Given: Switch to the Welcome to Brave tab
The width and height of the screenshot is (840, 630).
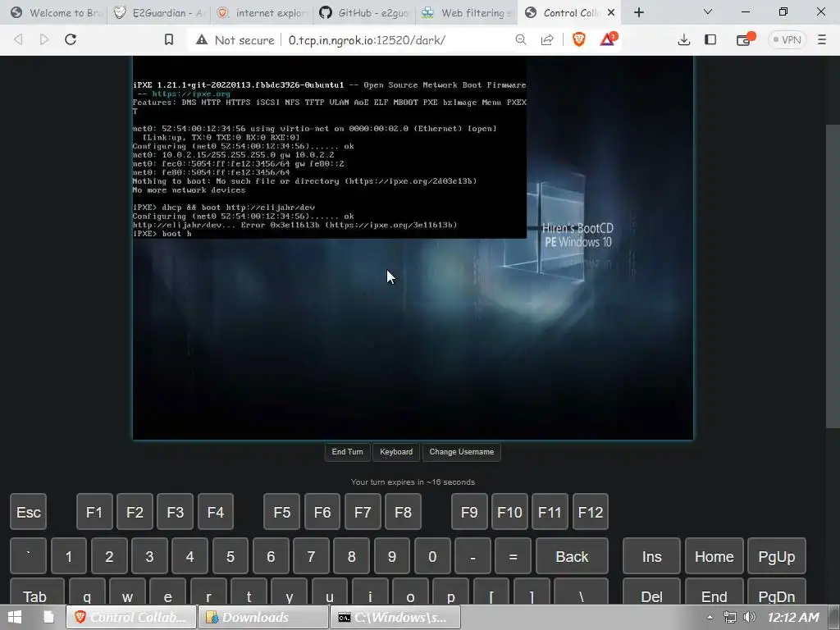Looking at the screenshot, I should [x=55, y=12].
